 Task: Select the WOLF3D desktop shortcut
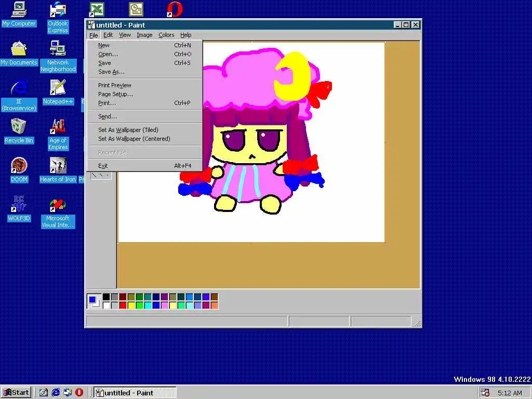tap(19, 209)
